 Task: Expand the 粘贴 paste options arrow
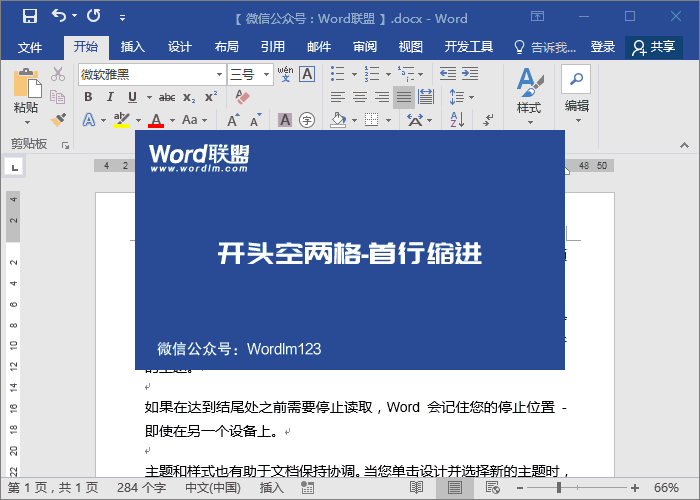pyautogui.click(x=27, y=122)
